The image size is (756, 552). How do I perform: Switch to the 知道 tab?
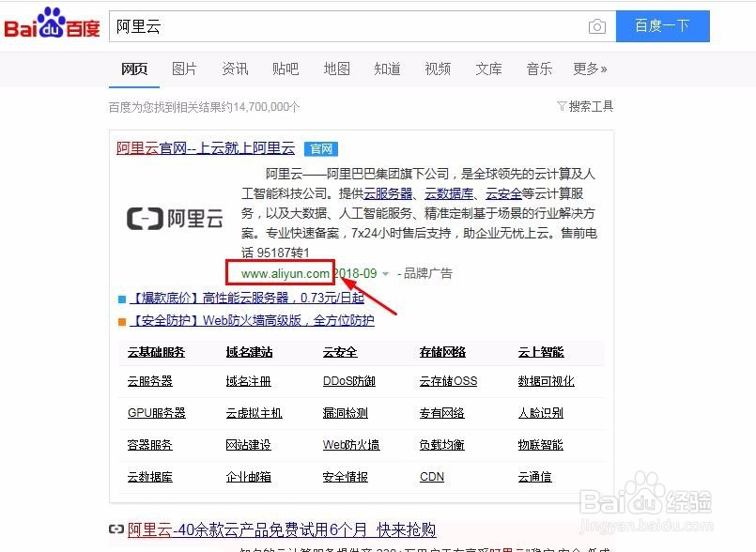[387, 69]
